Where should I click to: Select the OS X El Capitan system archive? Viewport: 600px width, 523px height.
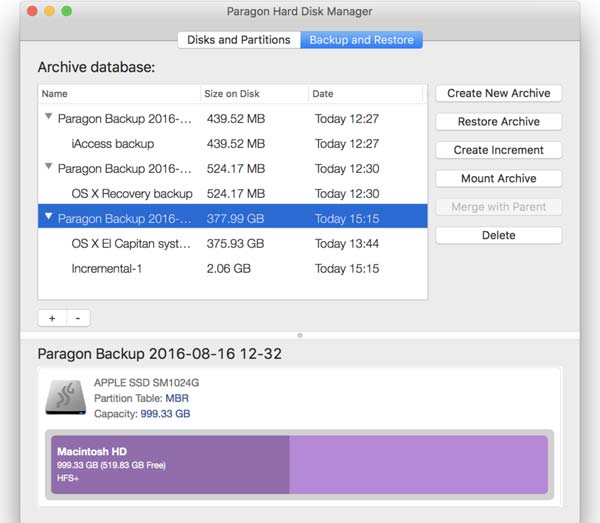tap(233, 244)
